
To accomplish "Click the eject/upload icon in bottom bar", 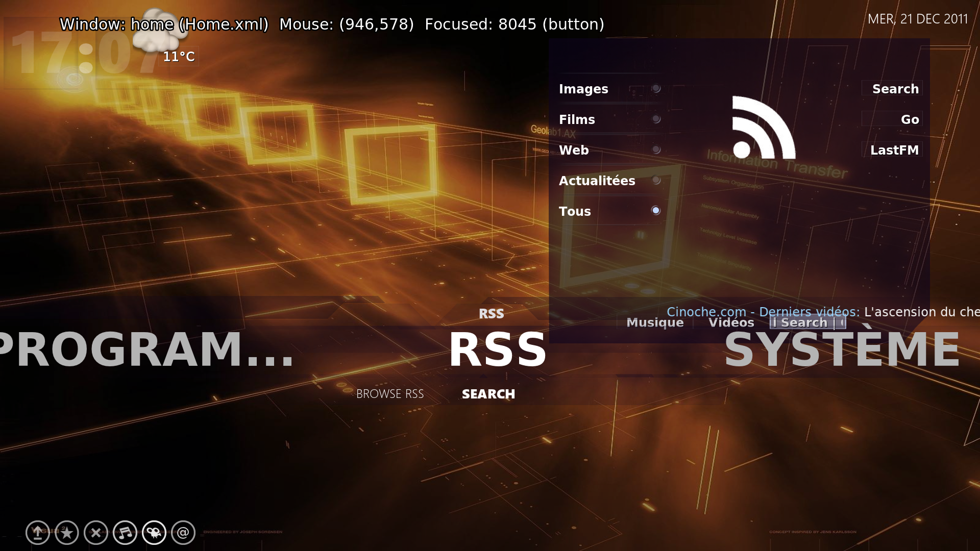I will click(38, 533).
